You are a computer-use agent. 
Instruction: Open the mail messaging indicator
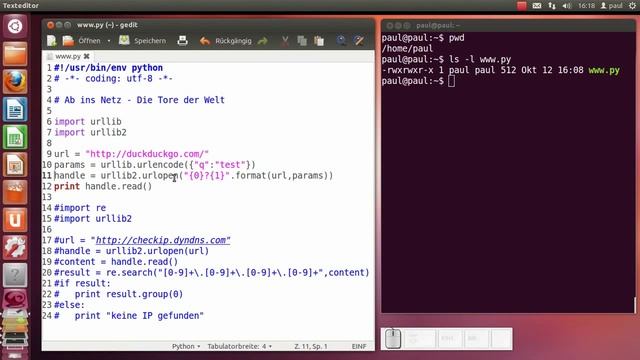(x=537, y=5)
